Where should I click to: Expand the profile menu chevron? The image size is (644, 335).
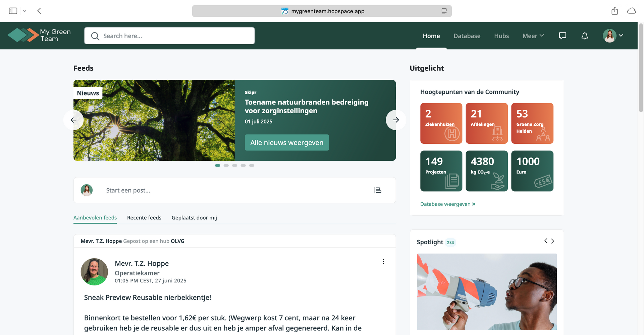coord(621,36)
